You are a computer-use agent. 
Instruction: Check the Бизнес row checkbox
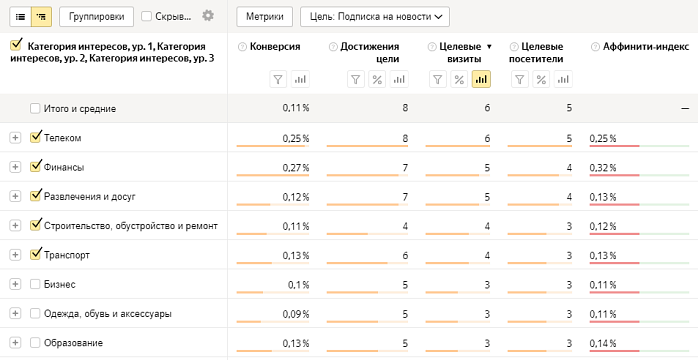(x=35, y=284)
